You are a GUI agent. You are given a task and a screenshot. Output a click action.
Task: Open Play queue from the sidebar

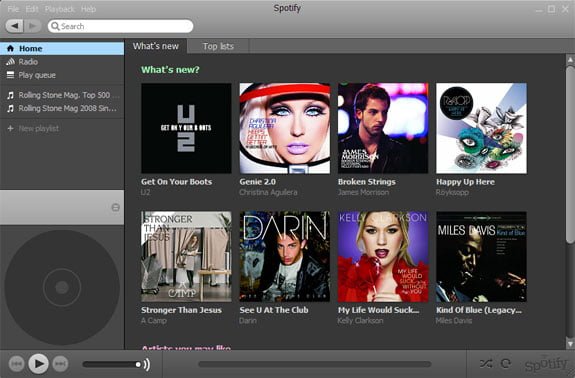(x=62, y=75)
